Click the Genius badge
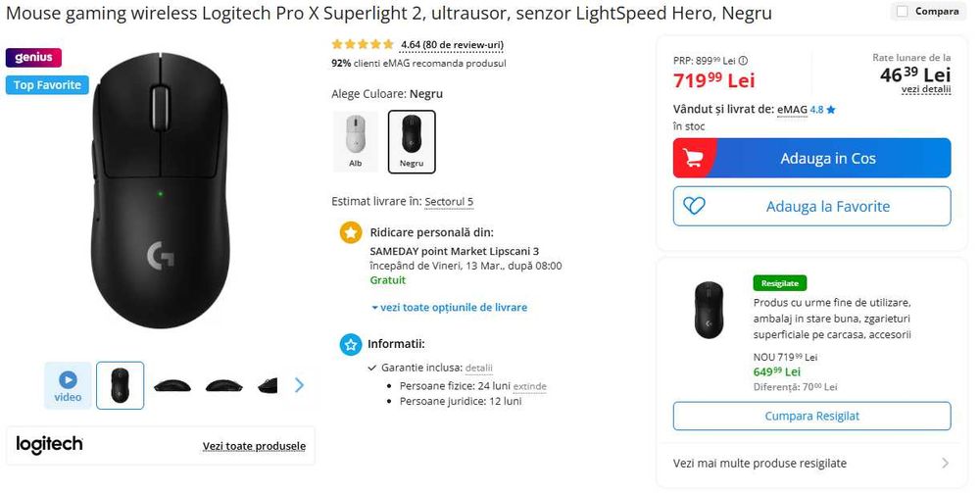Screen dimensions: 980x493 (33, 58)
